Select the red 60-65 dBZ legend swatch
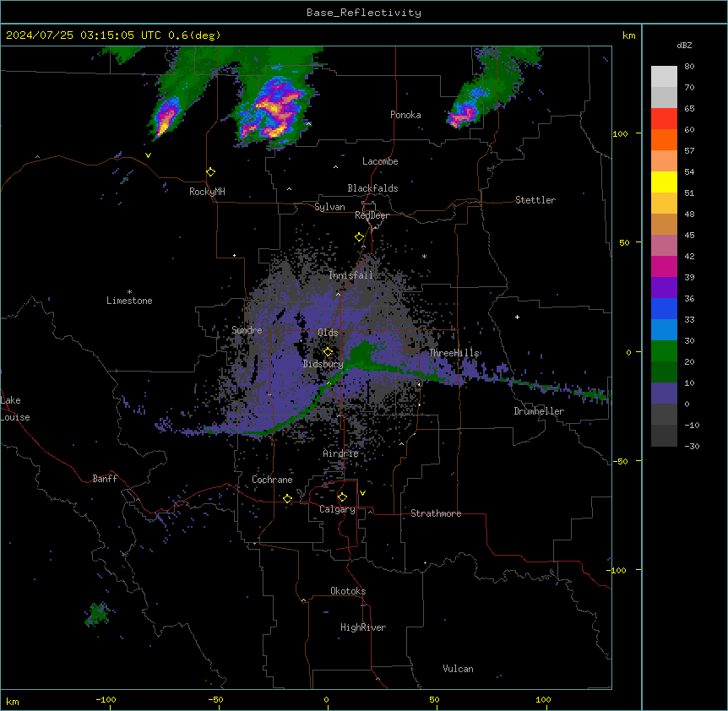The width and height of the screenshot is (728, 711). point(664,119)
